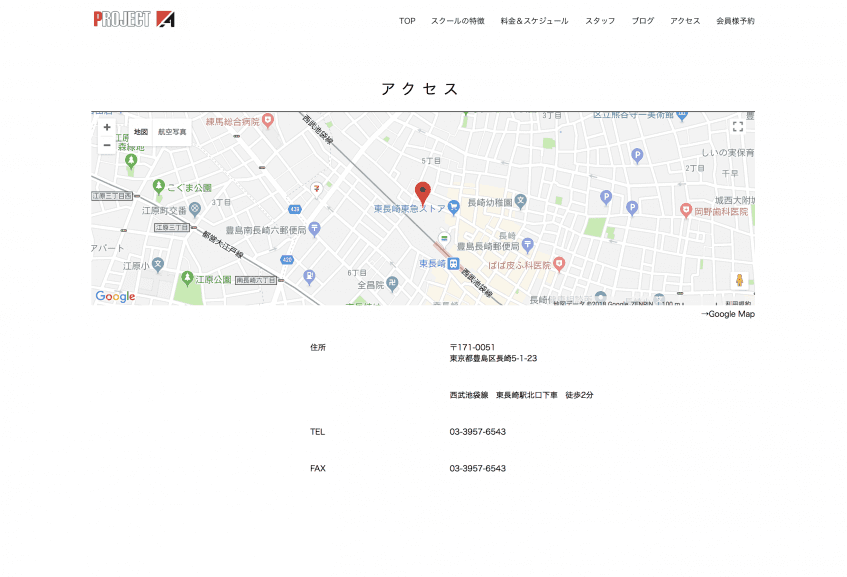Click route 420 road shield
Image resolution: width=847 pixels, height=577 pixels.
287,260
